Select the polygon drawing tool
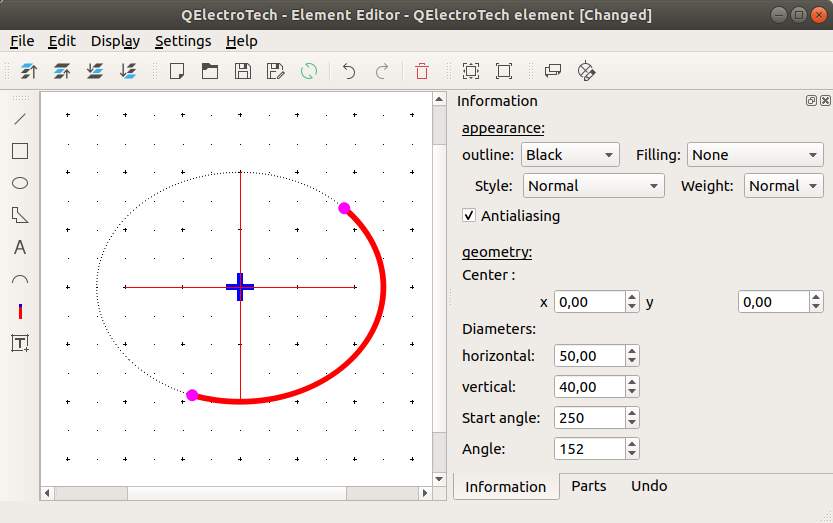Viewport: 833px width, 523px height. coord(20,215)
